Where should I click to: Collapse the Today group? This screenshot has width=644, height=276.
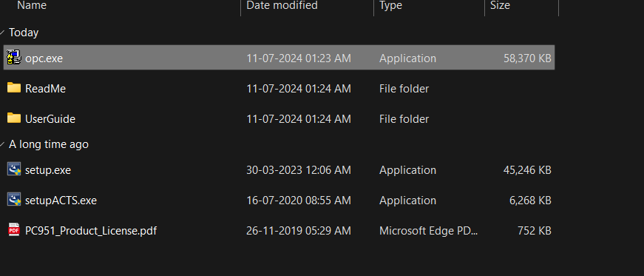point(2,33)
